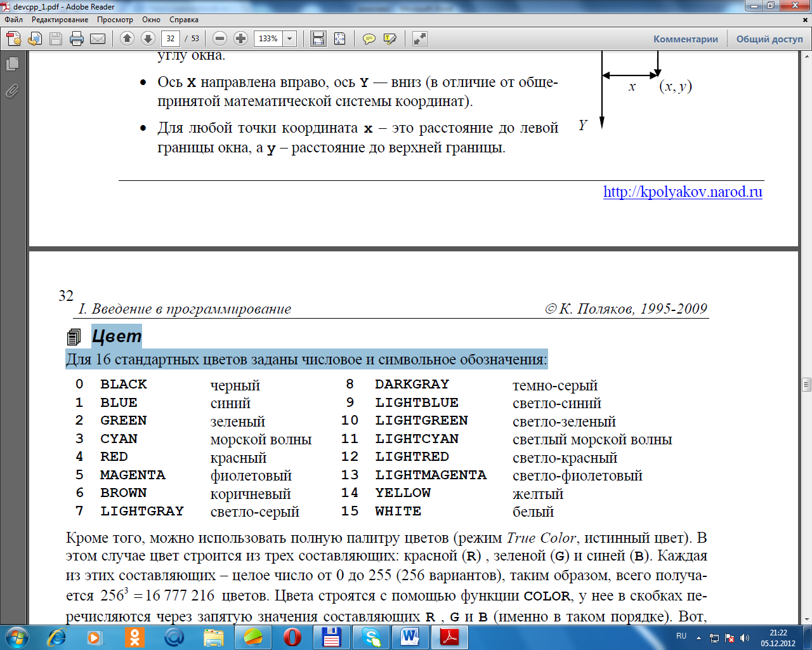Toggle fit one full page view
The height and width of the screenshot is (650, 812).
coord(340,39)
